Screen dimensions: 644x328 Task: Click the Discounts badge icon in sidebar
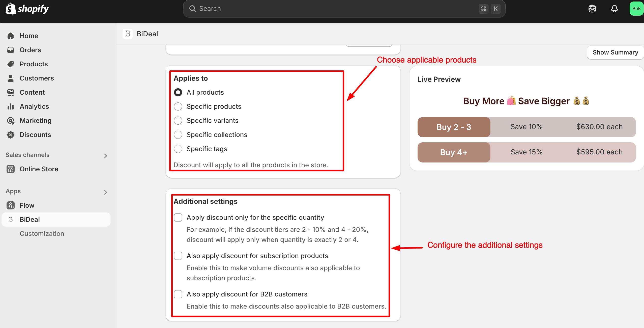coord(11,135)
